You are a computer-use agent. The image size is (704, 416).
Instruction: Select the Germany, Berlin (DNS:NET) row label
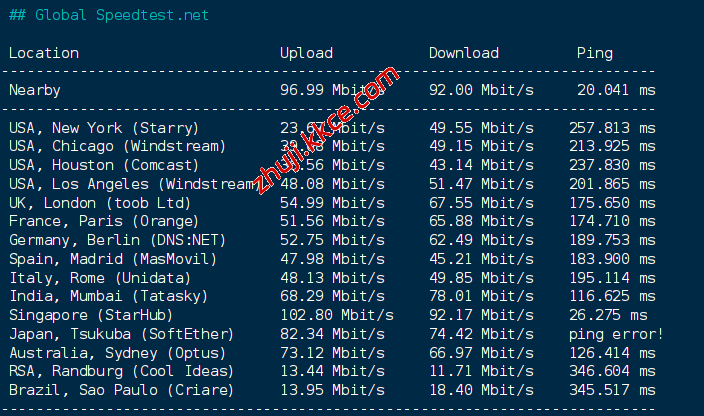pos(117,240)
